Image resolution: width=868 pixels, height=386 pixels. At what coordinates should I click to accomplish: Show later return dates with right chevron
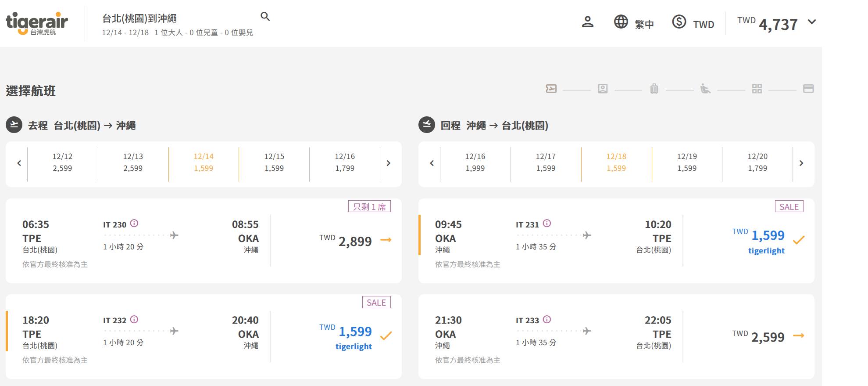(801, 163)
